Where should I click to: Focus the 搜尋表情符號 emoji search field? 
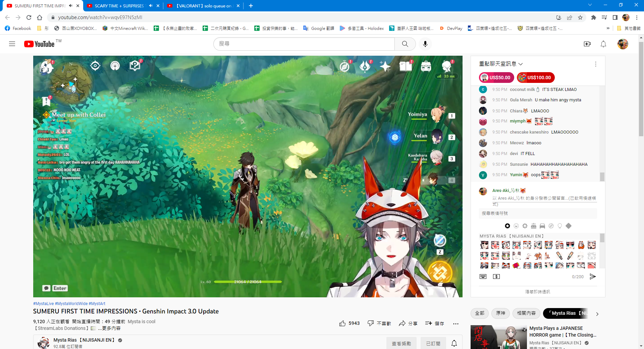point(538,213)
